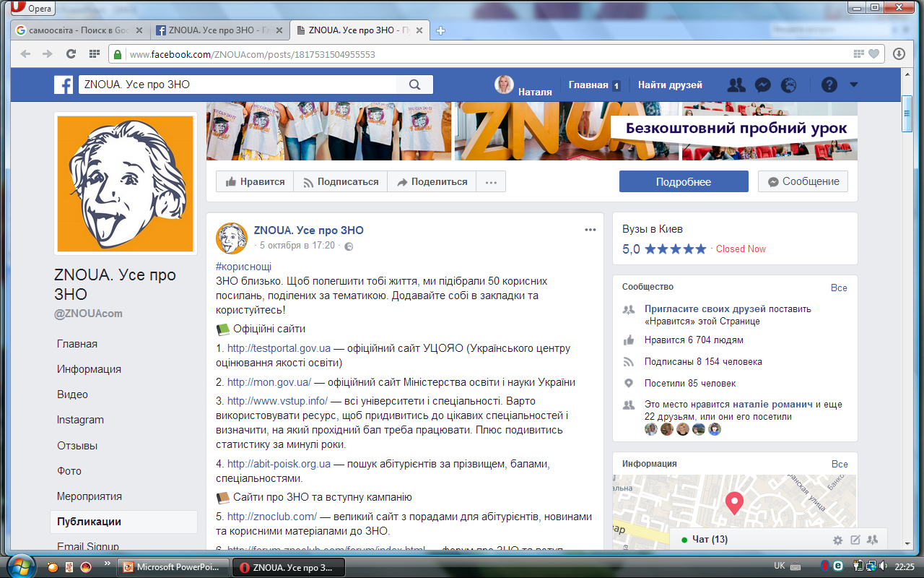924x578 pixels.
Task: Open the znoclub.com link
Action: pyautogui.click(x=272, y=517)
